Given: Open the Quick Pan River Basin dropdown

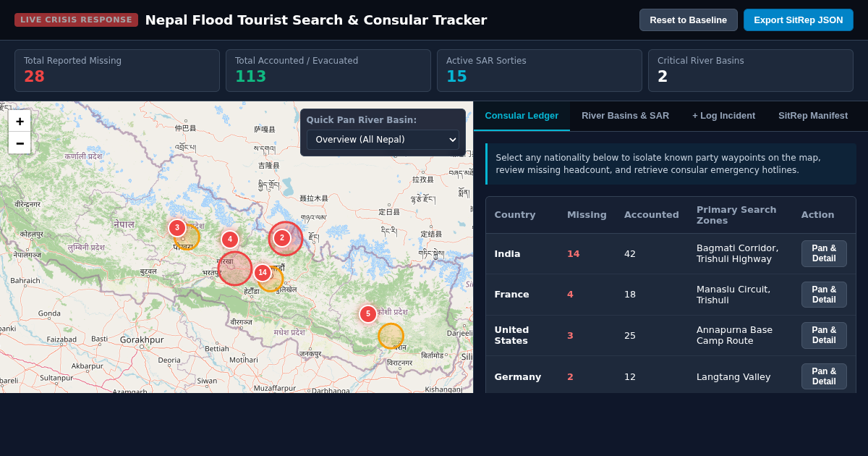Looking at the screenshot, I should (383, 140).
